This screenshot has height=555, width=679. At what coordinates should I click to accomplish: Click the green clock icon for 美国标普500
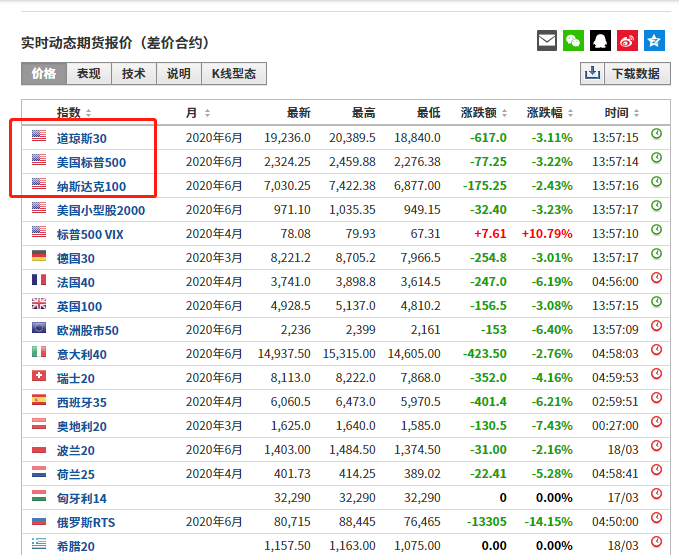coord(656,158)
